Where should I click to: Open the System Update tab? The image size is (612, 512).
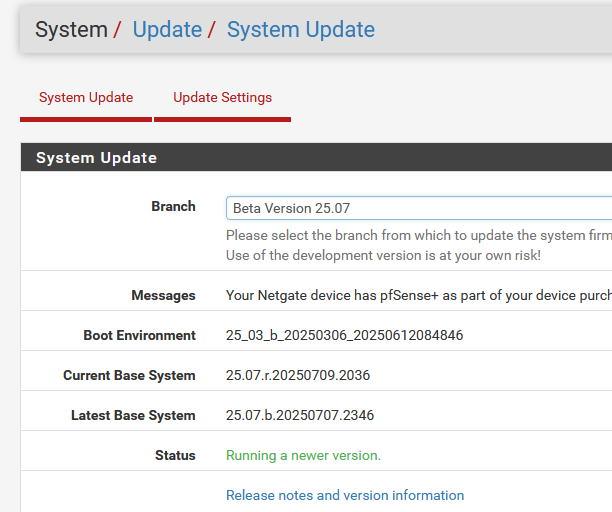click(86, 98)
